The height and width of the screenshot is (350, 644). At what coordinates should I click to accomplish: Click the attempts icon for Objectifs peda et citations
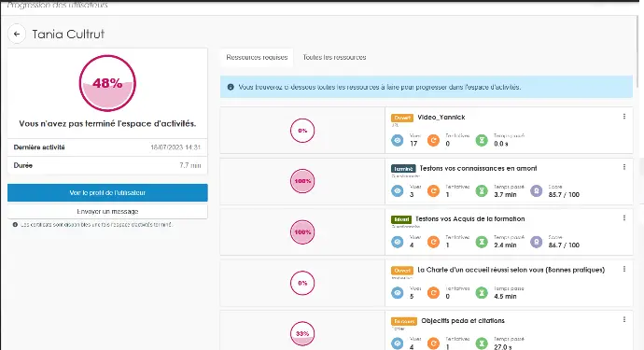coord(433,343)
